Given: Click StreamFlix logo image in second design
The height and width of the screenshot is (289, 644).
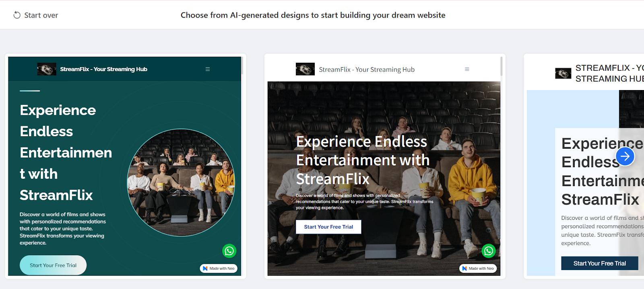Looking at the screenshot, I should [x=305, y=69].
